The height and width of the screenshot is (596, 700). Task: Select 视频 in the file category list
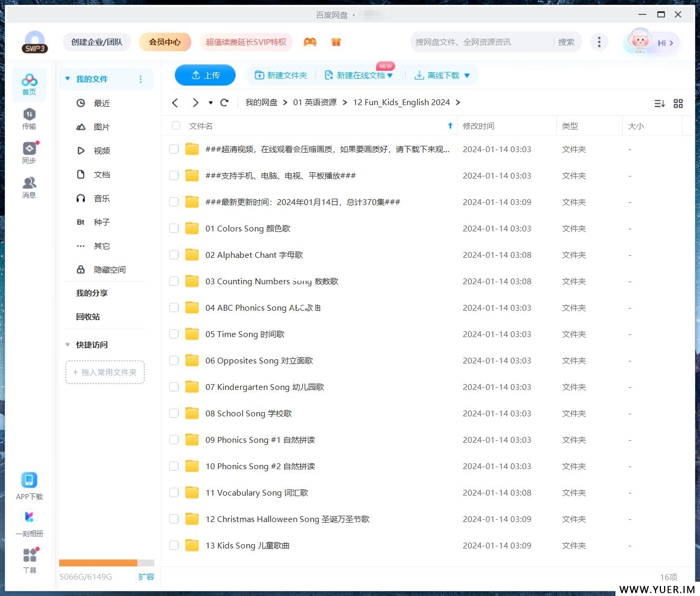coord(101,151)
